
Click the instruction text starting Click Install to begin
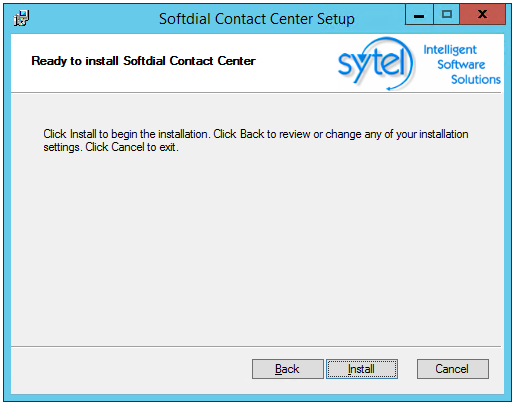tap(256, 134)
